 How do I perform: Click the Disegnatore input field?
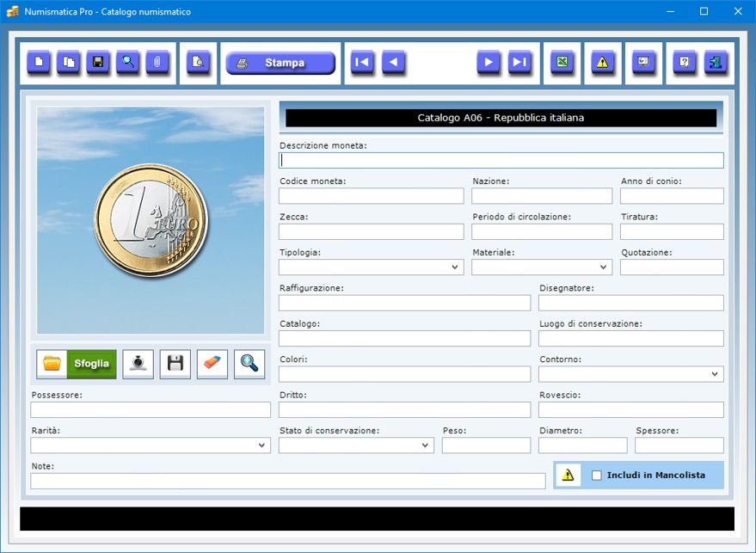click(631, 303)
